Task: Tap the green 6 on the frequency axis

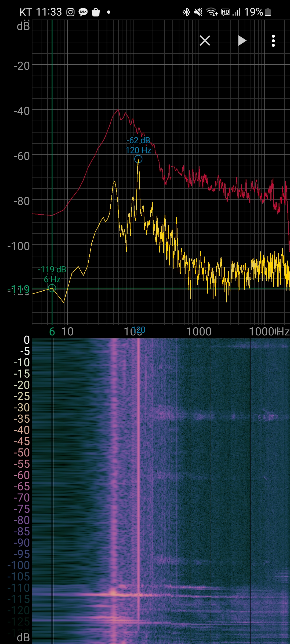Action: (52, 332)
